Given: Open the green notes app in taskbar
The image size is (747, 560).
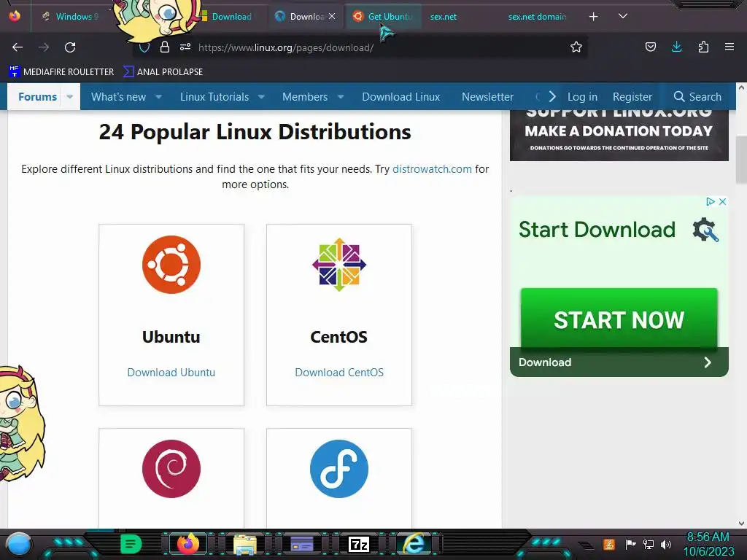Looking at the screenshot, I should tap(131, 544).
